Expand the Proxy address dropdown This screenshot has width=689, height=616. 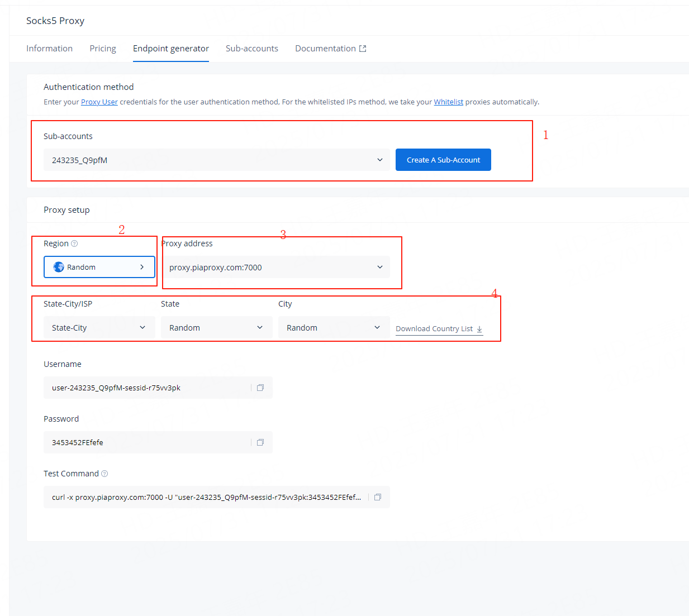click(x=275, y=267)
